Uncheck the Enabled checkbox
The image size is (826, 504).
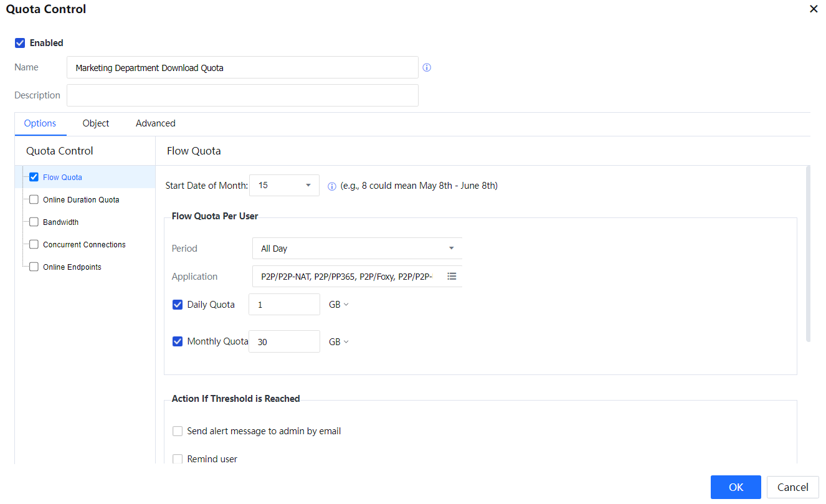(x=20, y=43)
